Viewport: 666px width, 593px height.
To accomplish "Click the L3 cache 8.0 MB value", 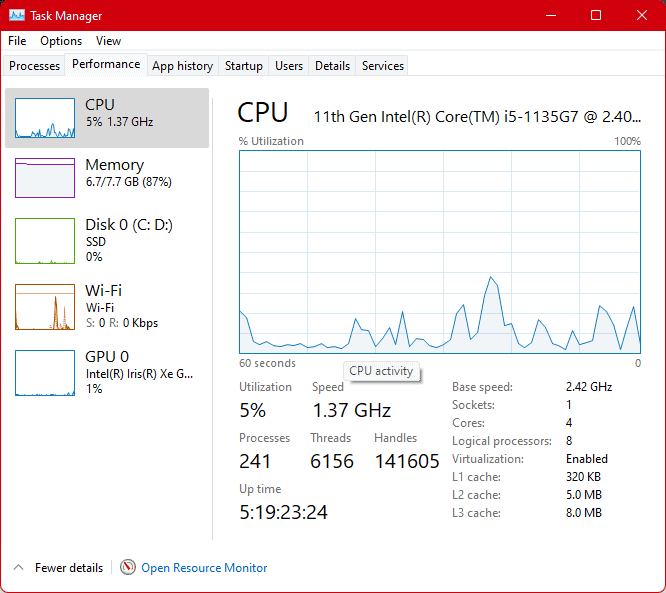I will 584,513.
